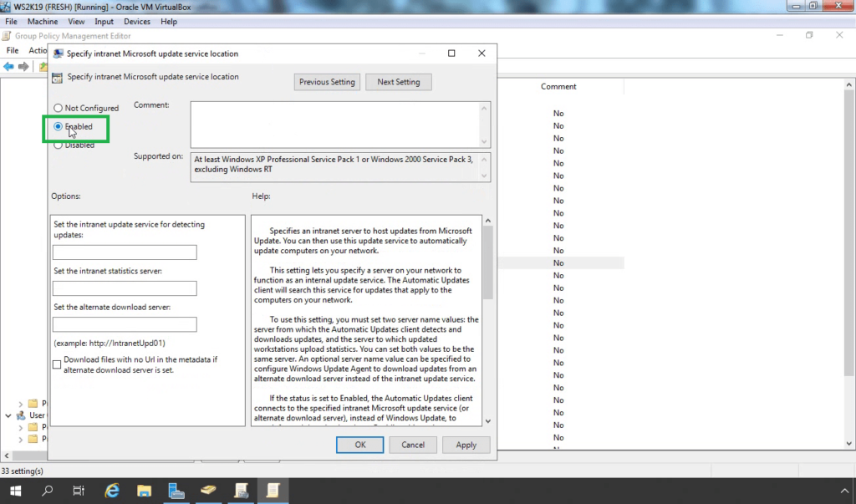The height and width of the screenshot is (504, 856).
Task: Click the highlighted 'No' row in Comment column
Action: pyautogui.click(x=558, y=263)
